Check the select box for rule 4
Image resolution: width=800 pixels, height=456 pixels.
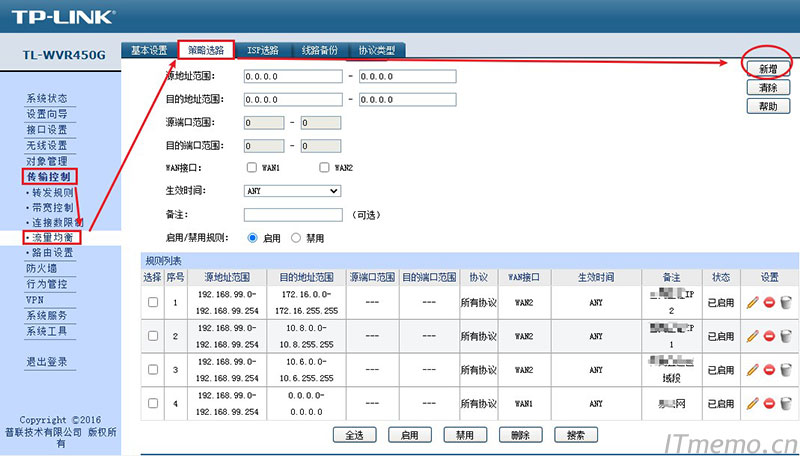[153, 403]
